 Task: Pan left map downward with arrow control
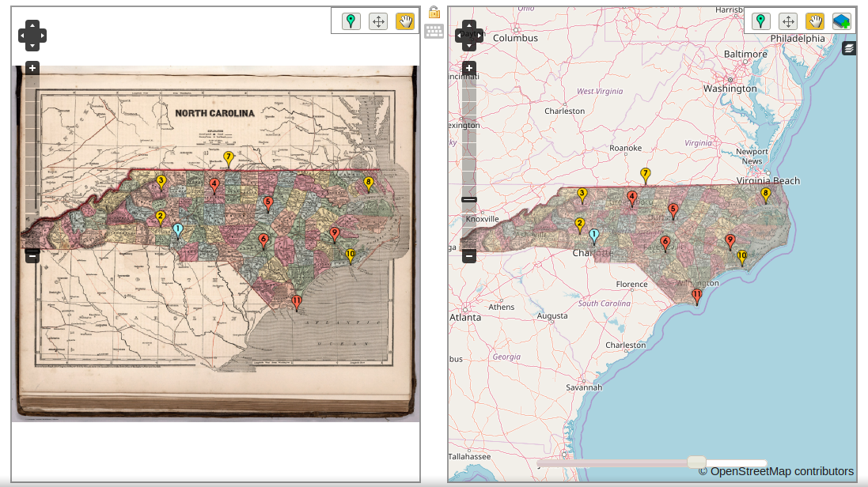(x=32, y=46)
